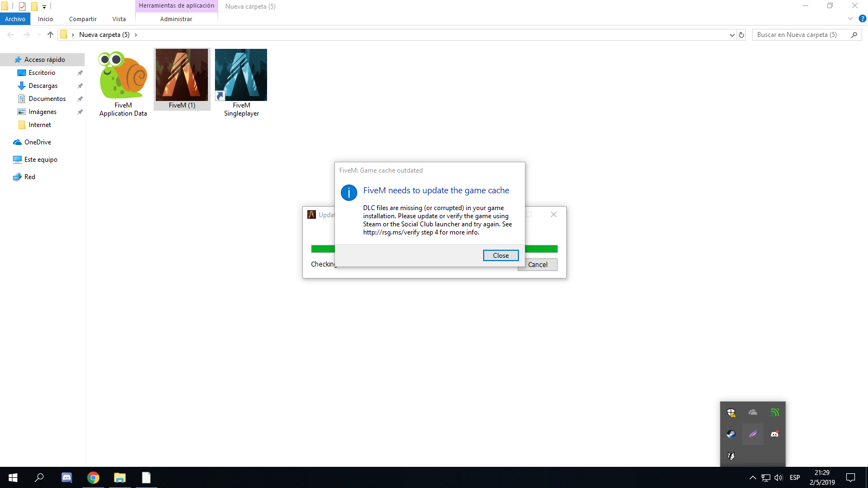Open Google Chrome from the taskbar
The width and height of the screenshot is (868, 488).
93,478
